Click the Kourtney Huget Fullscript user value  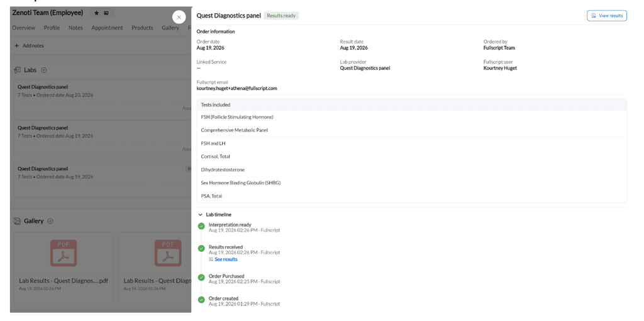click(500, 68)
